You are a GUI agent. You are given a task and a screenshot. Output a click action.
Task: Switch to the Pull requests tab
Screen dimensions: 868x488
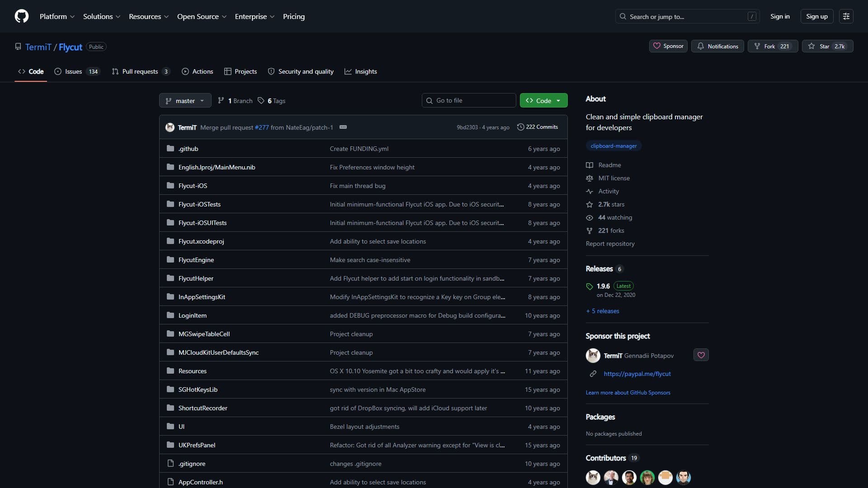tap(140, 71)
